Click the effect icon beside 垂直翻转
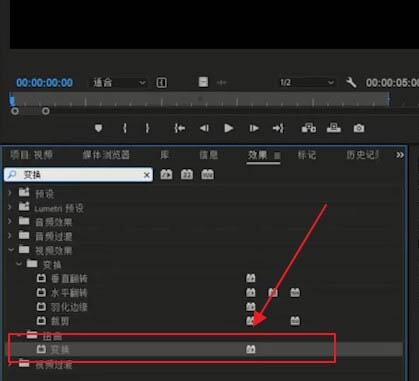This screenshot has height=381, width=419. 41,278
